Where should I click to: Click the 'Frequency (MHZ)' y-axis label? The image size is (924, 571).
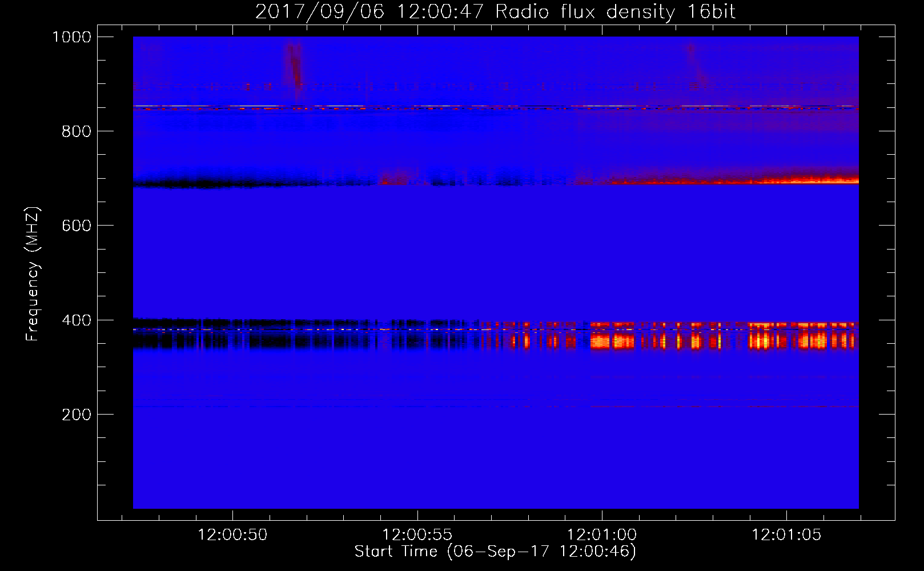33,274
